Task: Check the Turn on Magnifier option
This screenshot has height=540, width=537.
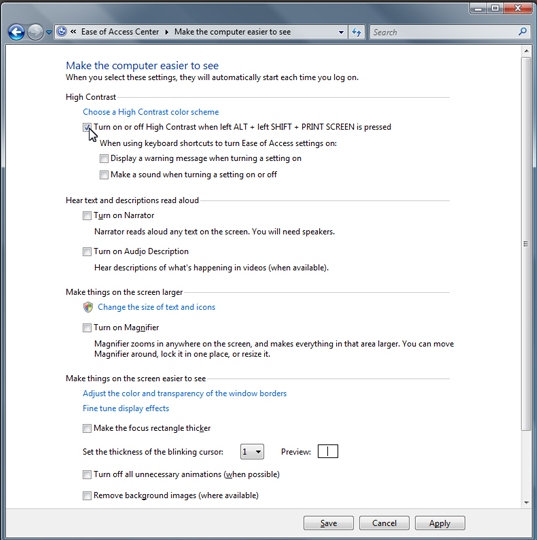Action: point(87,328)
